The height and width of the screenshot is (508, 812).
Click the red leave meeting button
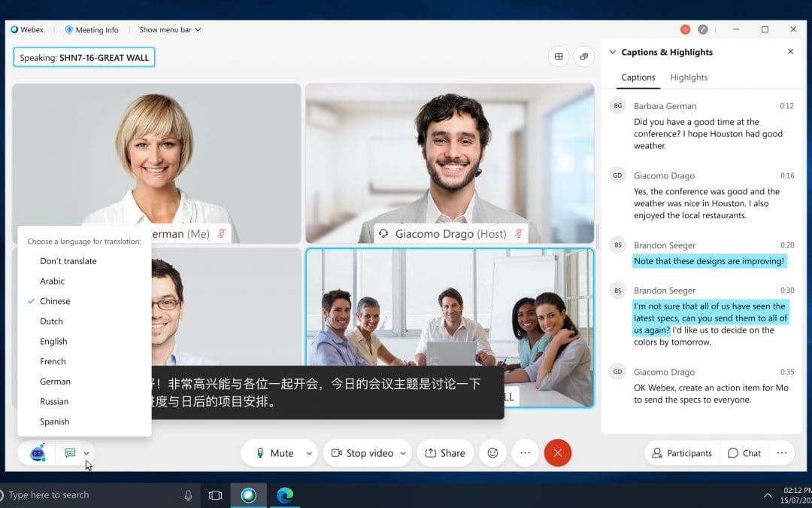click(558, 453)
